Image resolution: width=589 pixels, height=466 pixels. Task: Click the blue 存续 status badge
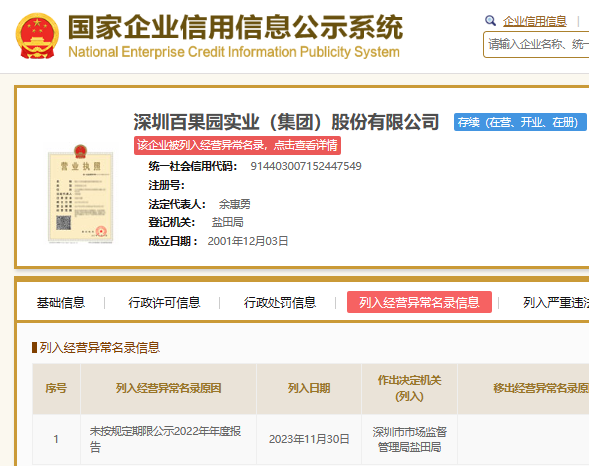[x=520, y=122]
